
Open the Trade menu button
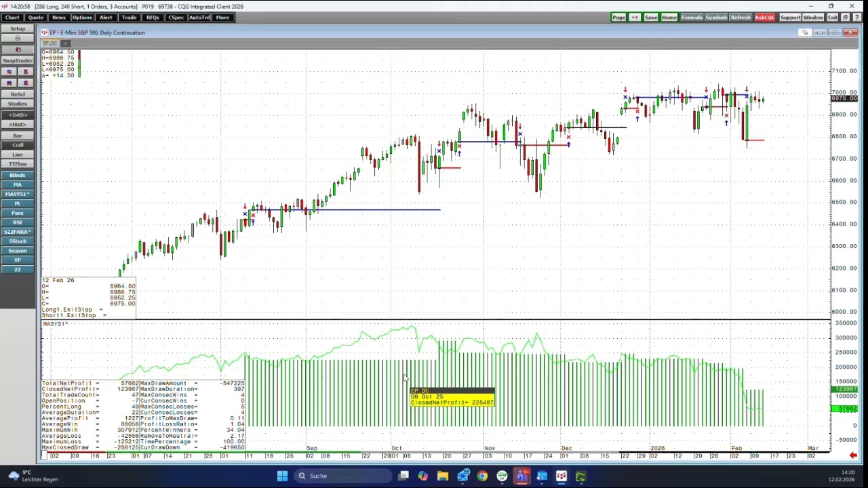pos(129,17)
